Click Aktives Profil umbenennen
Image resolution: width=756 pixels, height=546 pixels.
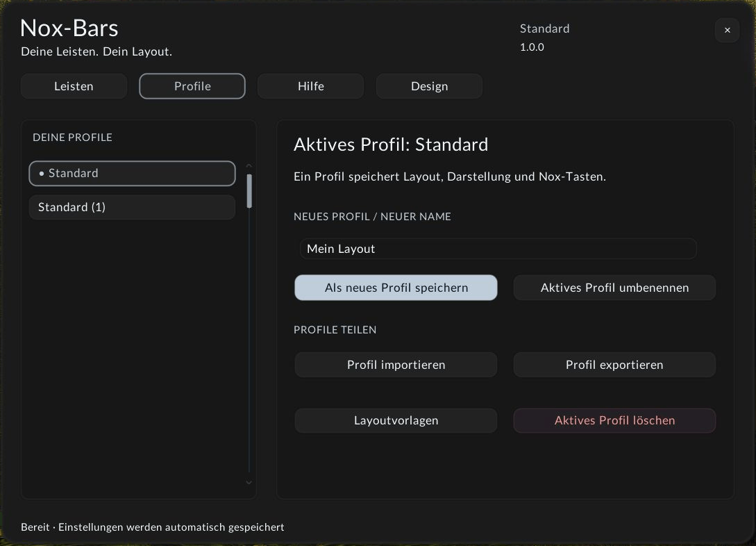(614, 288)
